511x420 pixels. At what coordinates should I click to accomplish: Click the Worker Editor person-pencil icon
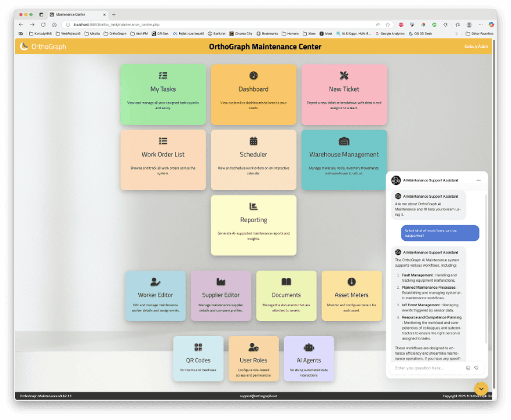(x=155, y=282)
